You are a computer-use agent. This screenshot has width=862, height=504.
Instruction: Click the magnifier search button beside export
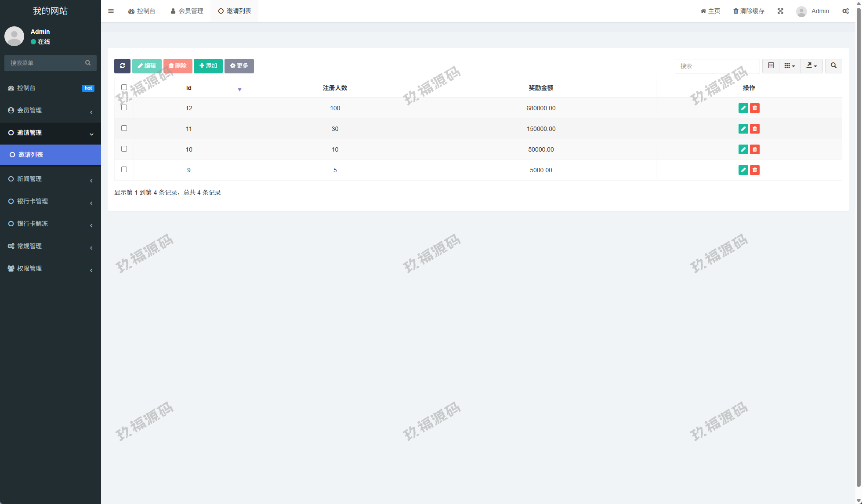coord(833,66)
